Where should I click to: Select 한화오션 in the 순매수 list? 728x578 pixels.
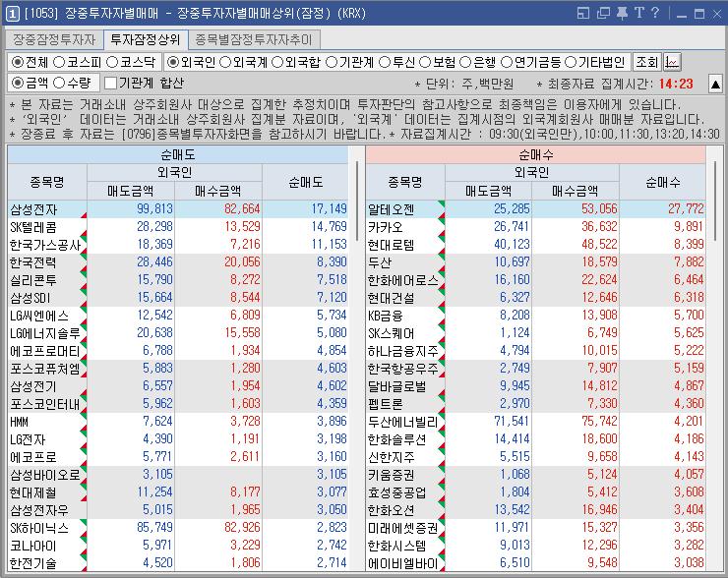(x=392, y=510)
